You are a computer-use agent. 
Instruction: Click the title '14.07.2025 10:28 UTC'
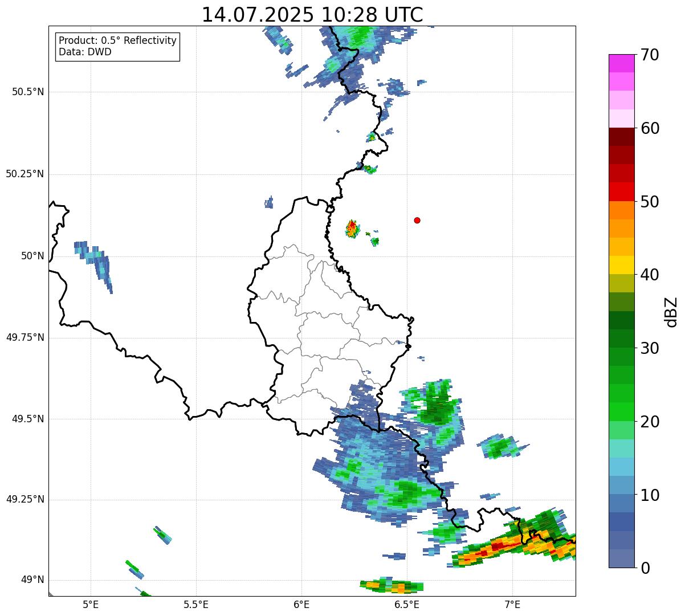pyautogui.click(x=312, y=15)
